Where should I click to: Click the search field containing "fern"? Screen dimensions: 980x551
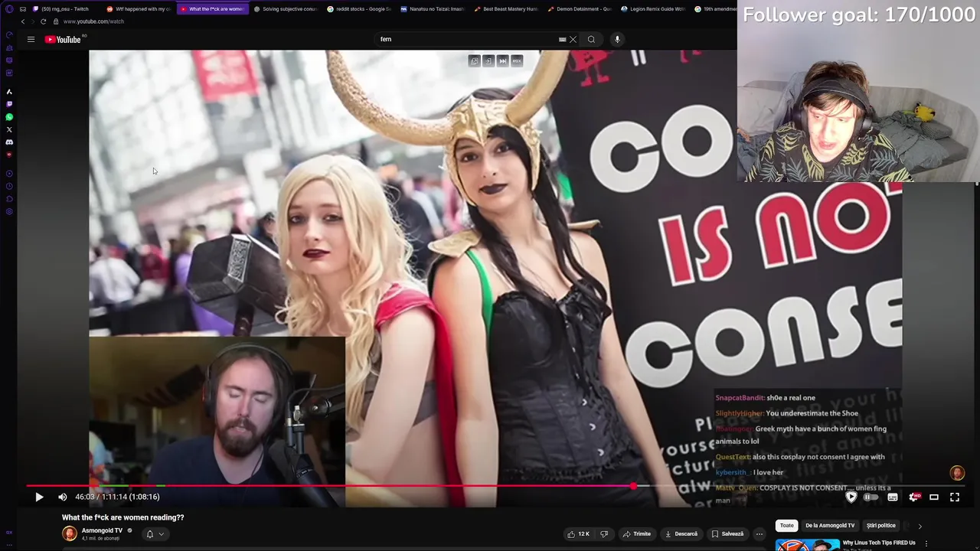click(467, 39)
